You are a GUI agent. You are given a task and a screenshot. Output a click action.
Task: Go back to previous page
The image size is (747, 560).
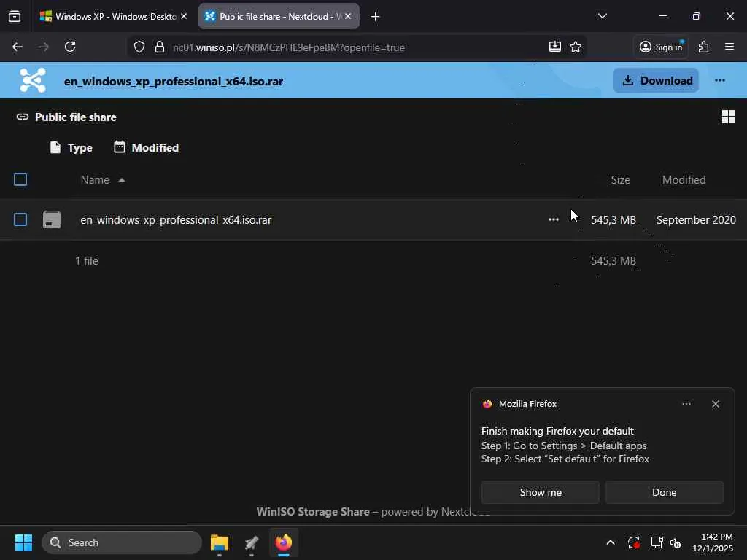click(x=18, y=47)
